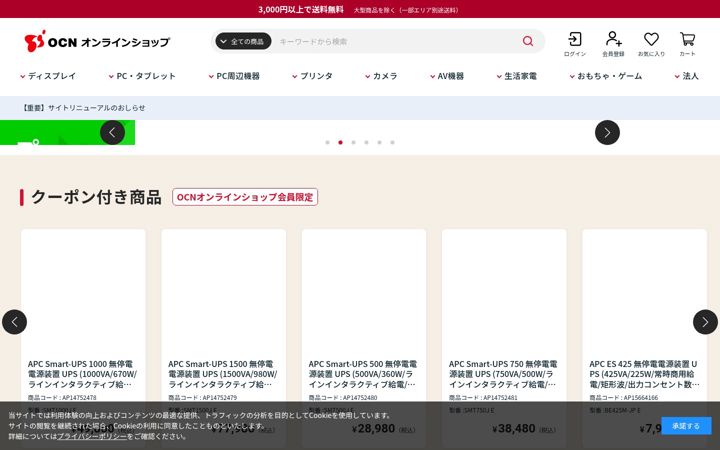Show previous coupon products in carousel

click(14, 322)
